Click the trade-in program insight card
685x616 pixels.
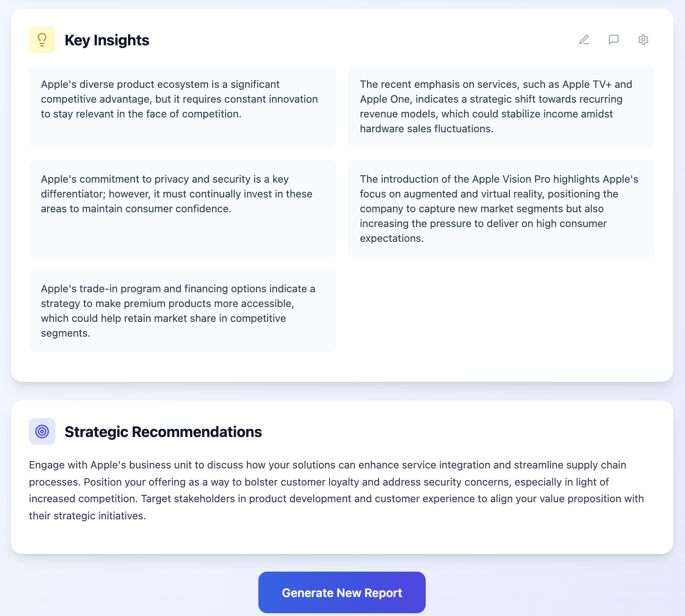click(182, 310)
